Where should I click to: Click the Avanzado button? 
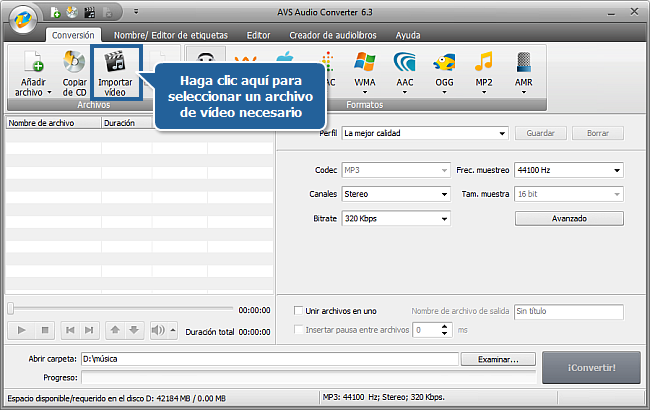pyautogui.click(x=568, y=217)
